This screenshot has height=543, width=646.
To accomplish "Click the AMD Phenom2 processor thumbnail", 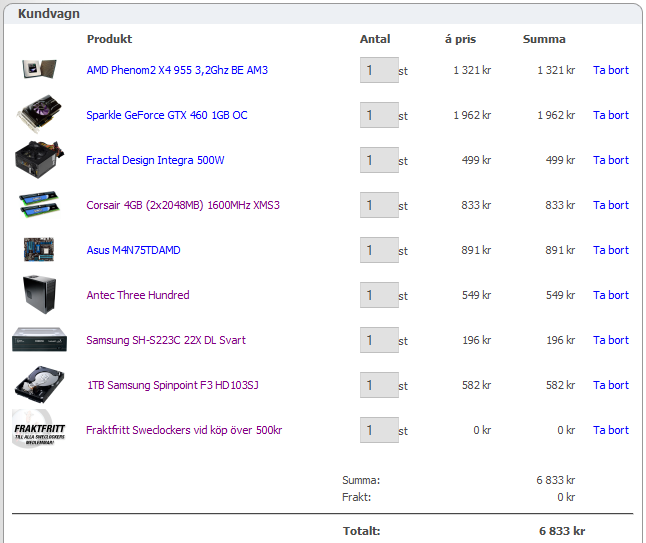I will [x=39, y=69].
